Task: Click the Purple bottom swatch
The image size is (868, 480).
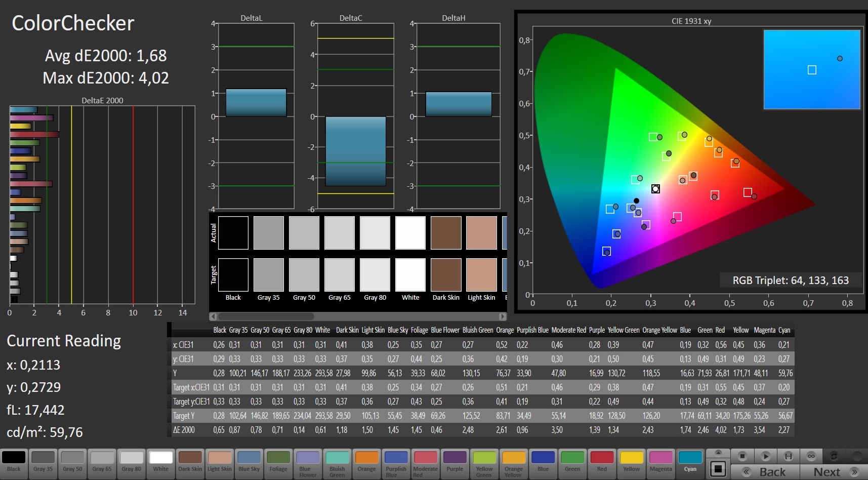Action: (x=454, y=463)
